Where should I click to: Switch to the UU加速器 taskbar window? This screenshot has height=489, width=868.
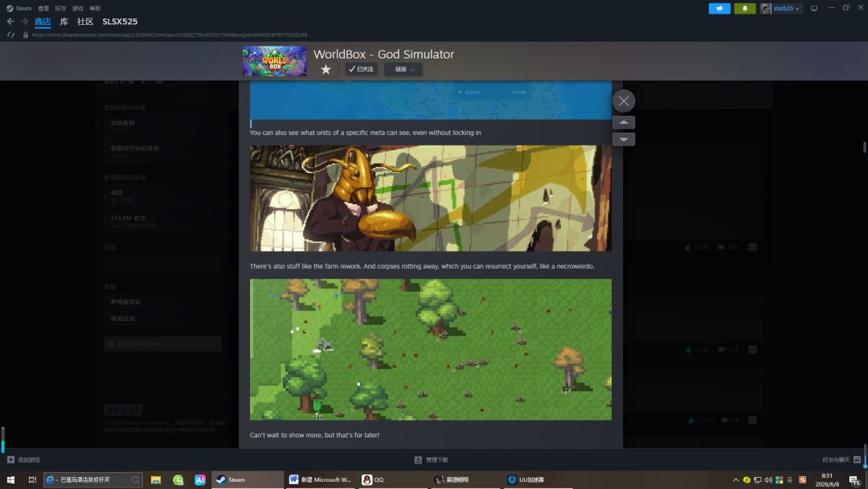click(538, 479)
